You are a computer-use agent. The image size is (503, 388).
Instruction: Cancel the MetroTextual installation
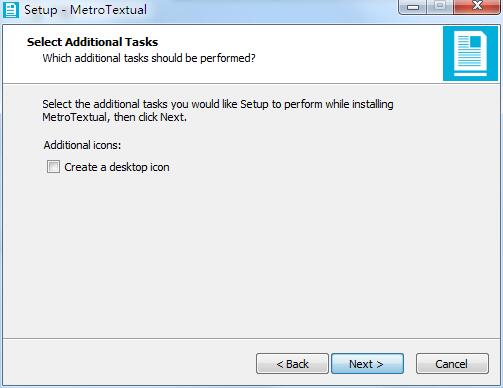pos(452,364)
